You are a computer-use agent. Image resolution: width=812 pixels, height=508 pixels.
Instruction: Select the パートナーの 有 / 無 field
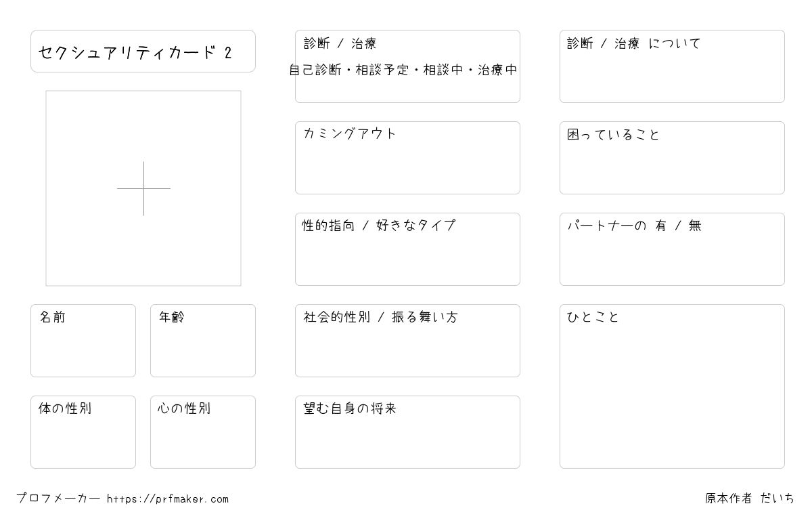coord(672,249)
